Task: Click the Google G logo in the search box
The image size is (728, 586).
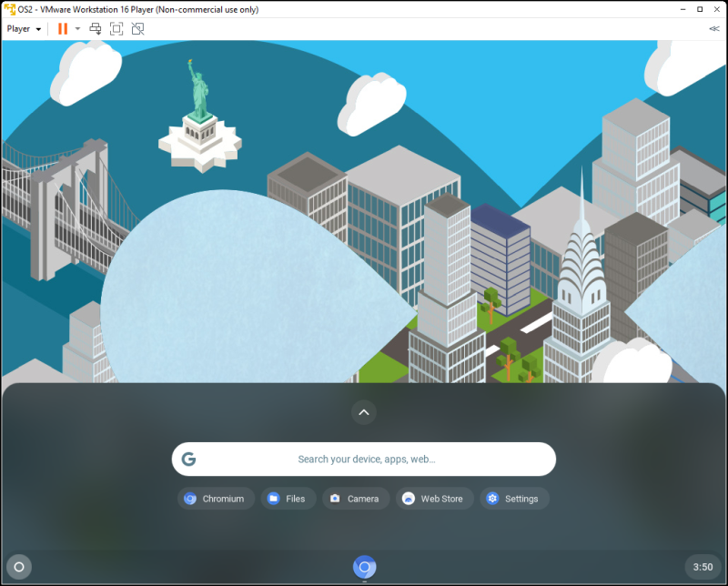Action: (x=188, y=460)
